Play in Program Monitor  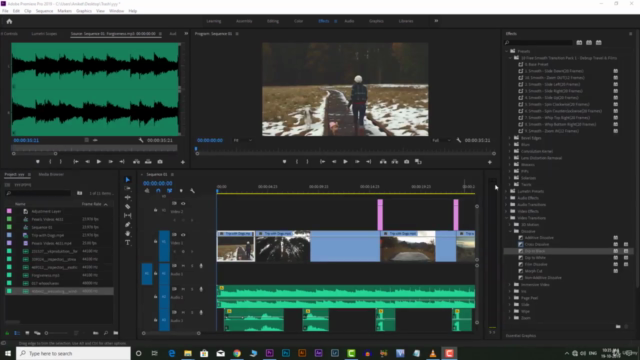point(345,162)
